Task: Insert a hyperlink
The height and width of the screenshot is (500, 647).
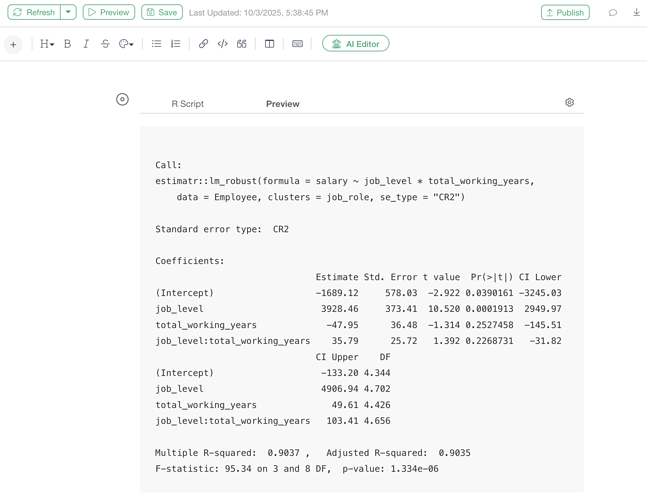Action: point(203,44)
